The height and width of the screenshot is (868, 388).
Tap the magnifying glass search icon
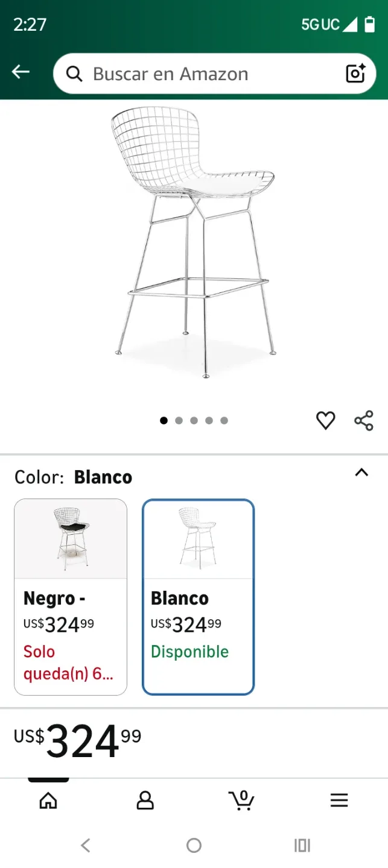click(74, 74)
